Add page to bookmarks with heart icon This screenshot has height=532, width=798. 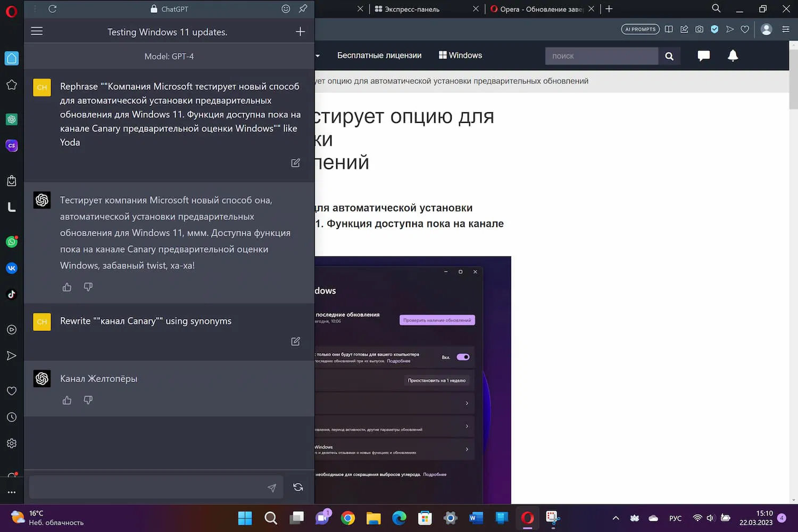click(745, 29)
